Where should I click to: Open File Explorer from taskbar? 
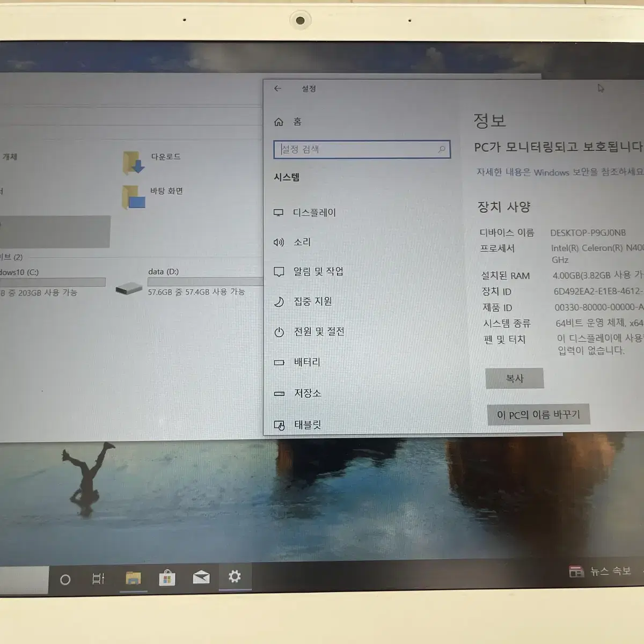(133, 579)
